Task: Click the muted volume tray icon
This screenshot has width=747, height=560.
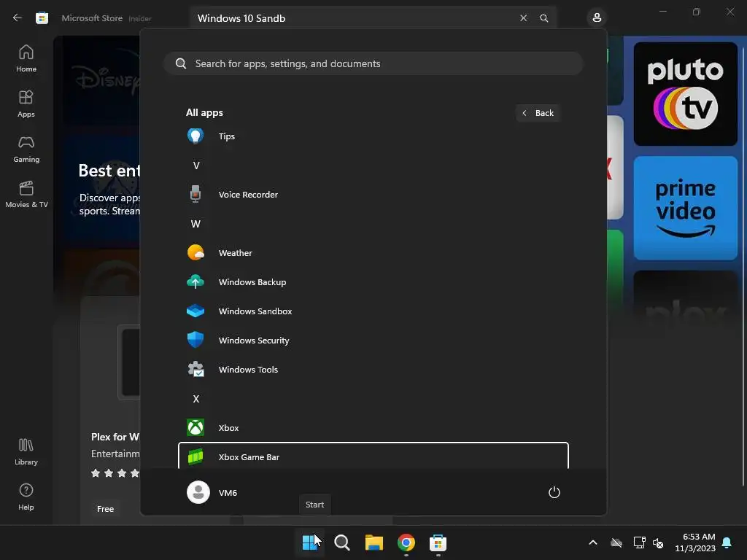Action: point(658,542)
